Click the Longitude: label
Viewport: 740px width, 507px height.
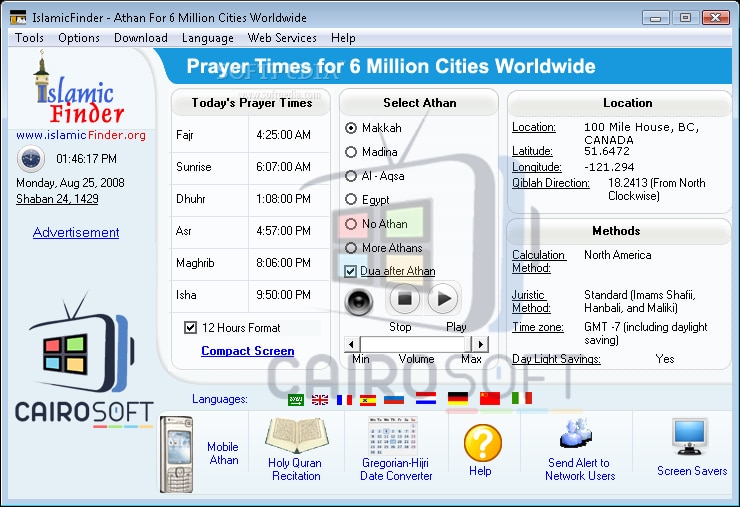click(x=537, y=167)
